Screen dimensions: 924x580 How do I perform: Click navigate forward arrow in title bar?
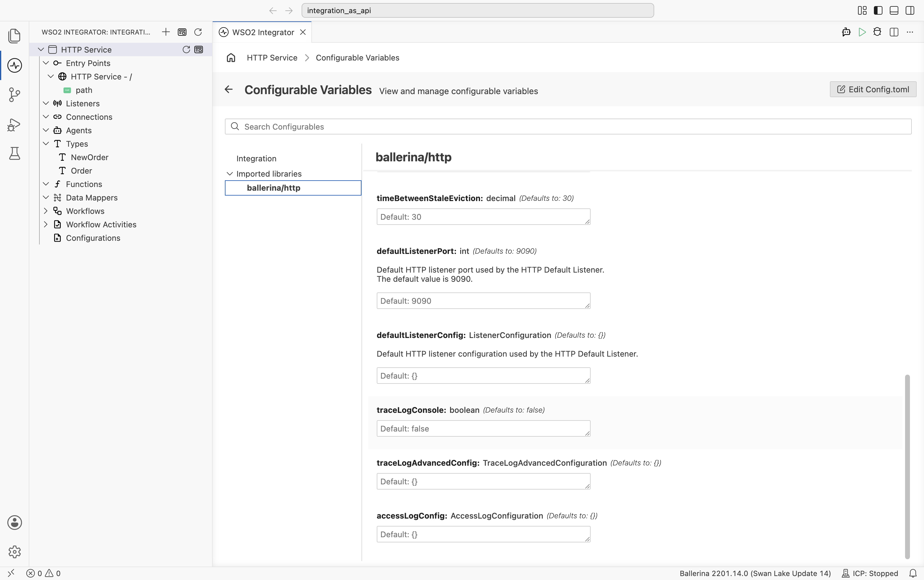(x=289, y=10)
